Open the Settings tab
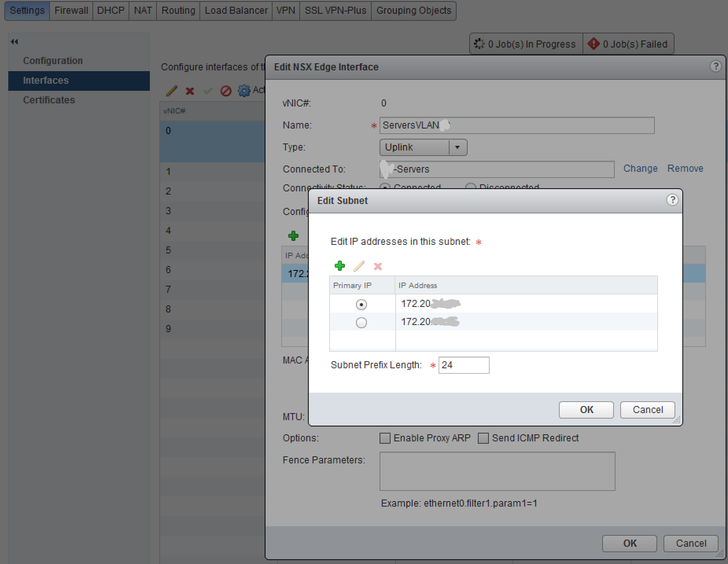The height and width of the screenshot is (564, 728). (27, 11)
